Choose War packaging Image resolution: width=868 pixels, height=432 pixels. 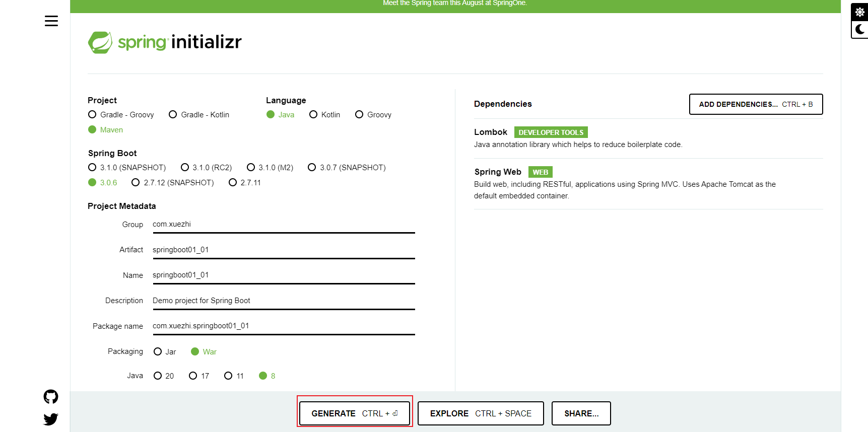point(204,352)
